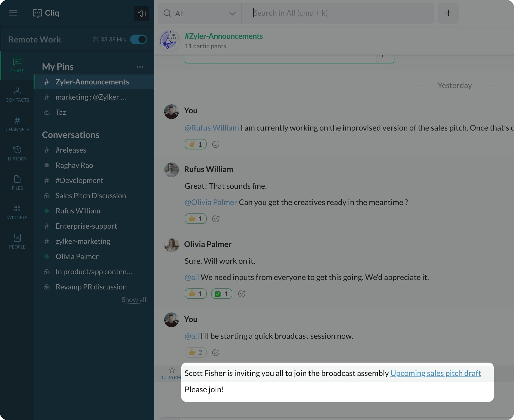This screenshot has width=514, height=420.
Task: Click the plus button beside search
Action: (448, 13)
